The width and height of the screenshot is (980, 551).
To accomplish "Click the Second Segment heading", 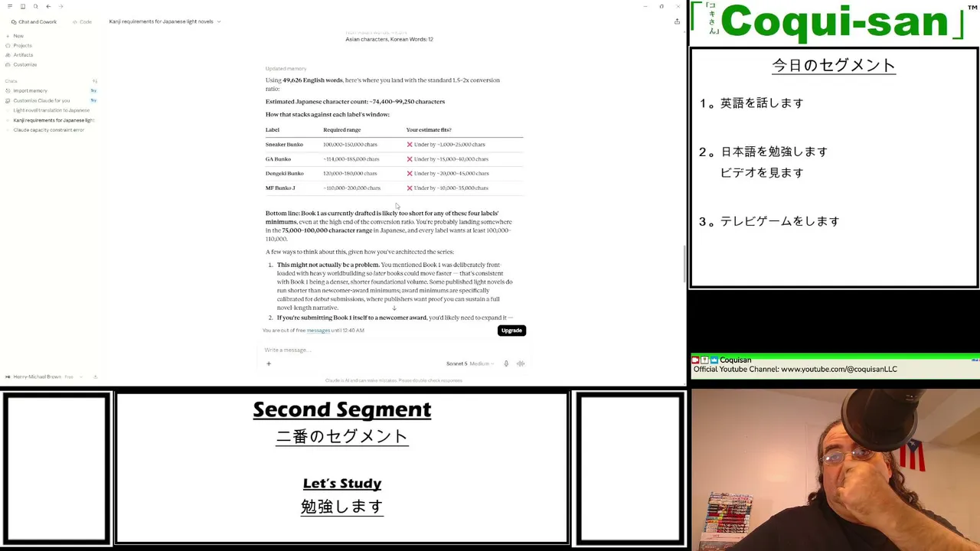I will coord(342,409).
